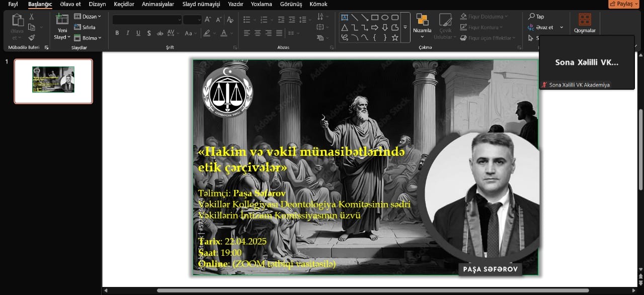
Task: Click Sıfırla to reset slide
Action: click(85, 27)
